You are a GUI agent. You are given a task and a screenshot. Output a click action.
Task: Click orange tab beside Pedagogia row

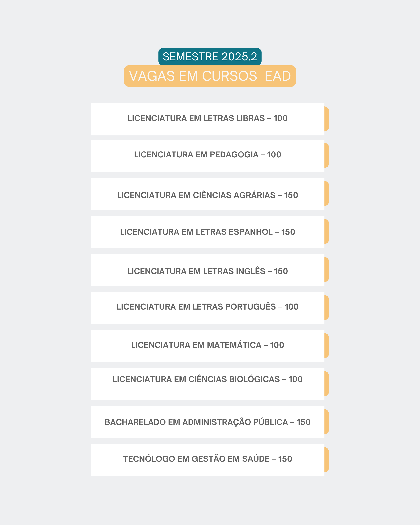coord(327,155)
